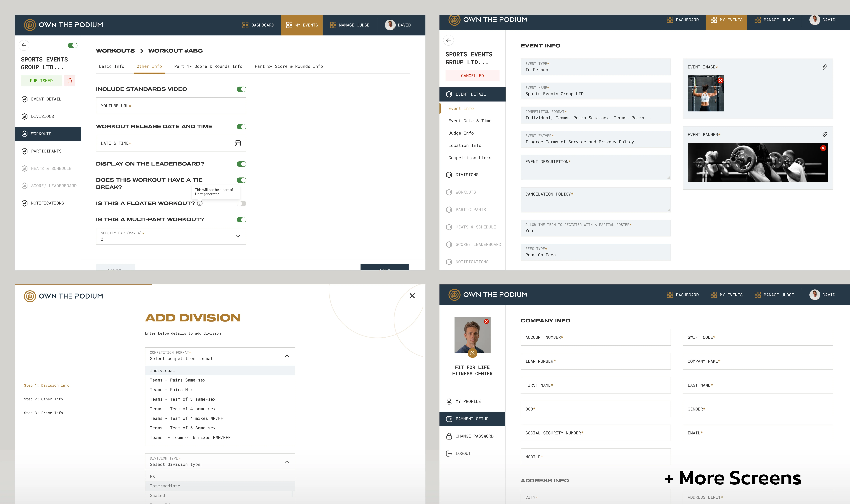Toggle Display on the Leaderboard switch

[x=241, y=164]
